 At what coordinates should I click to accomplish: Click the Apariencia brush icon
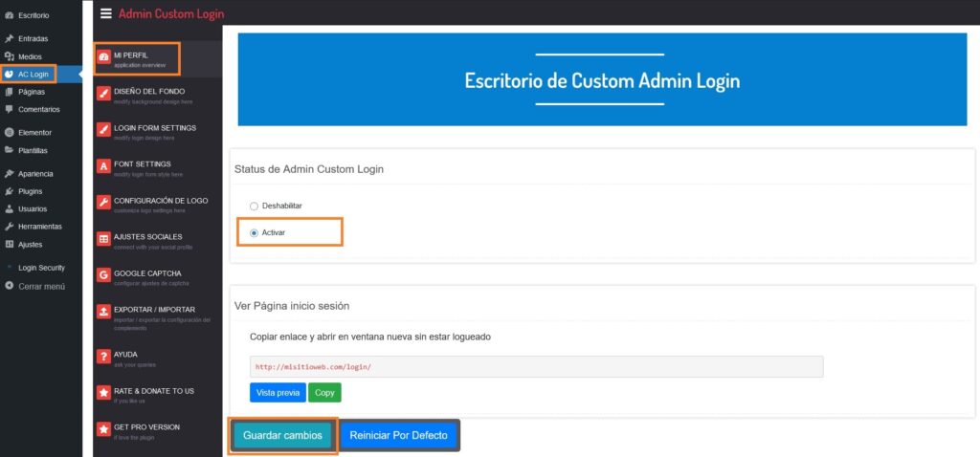(9, 174)
